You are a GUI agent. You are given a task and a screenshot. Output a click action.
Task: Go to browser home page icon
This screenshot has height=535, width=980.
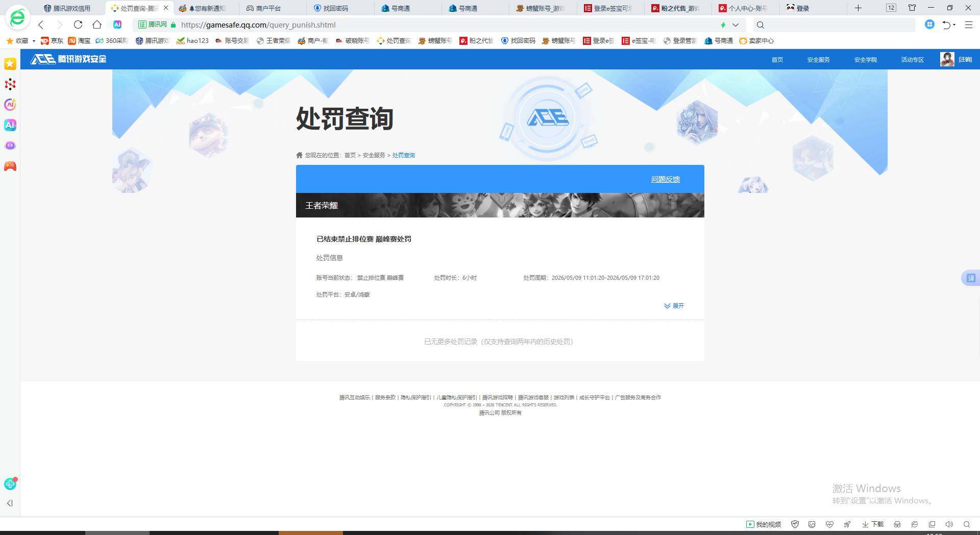coord(97,25)
